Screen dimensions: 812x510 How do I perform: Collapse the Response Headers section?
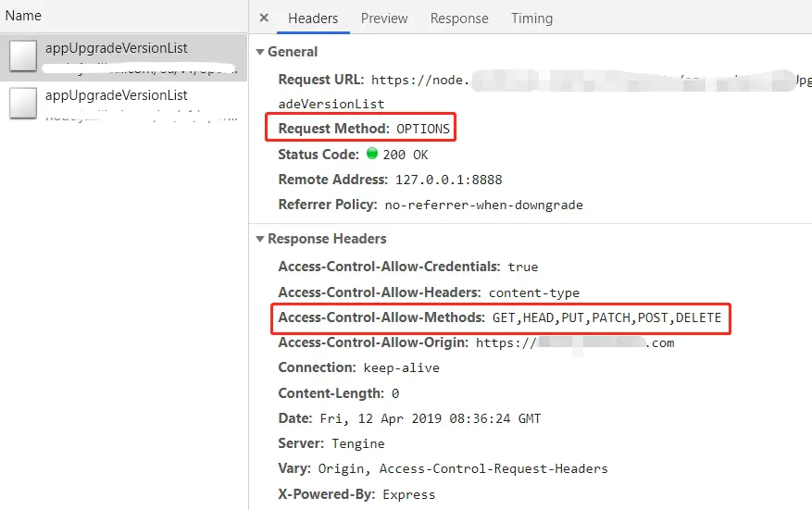260,239
